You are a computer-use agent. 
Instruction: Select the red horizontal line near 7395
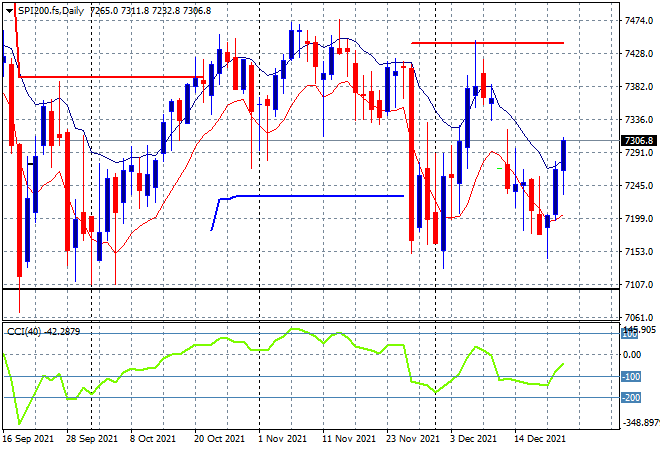pyautogui.click(x=112, y=77)
